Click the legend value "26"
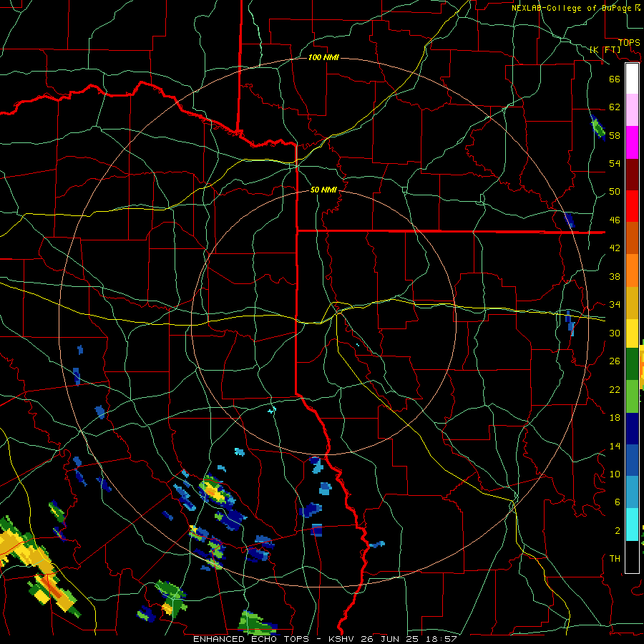Image resolution: width=644 pixels, height=644 pixels. (x=615, y=361)
